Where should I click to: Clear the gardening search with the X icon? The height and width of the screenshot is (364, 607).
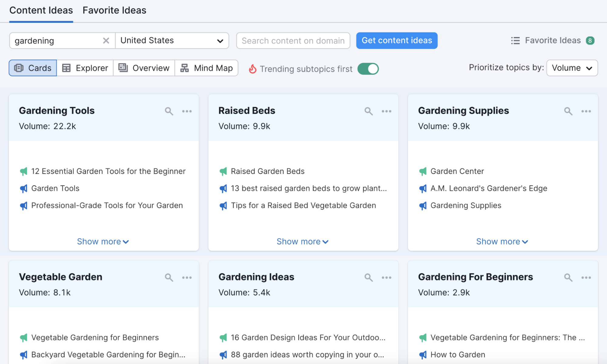(106, 40)
